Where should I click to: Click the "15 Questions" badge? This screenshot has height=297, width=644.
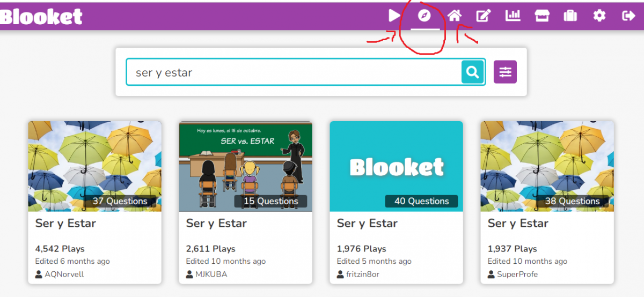270,202
